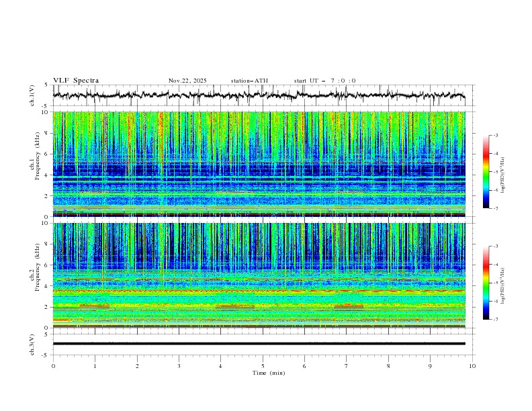Click the time axis tick label '9'
Image resolution: width=532 pixels, height=411 pixels.
coord(430,366)
